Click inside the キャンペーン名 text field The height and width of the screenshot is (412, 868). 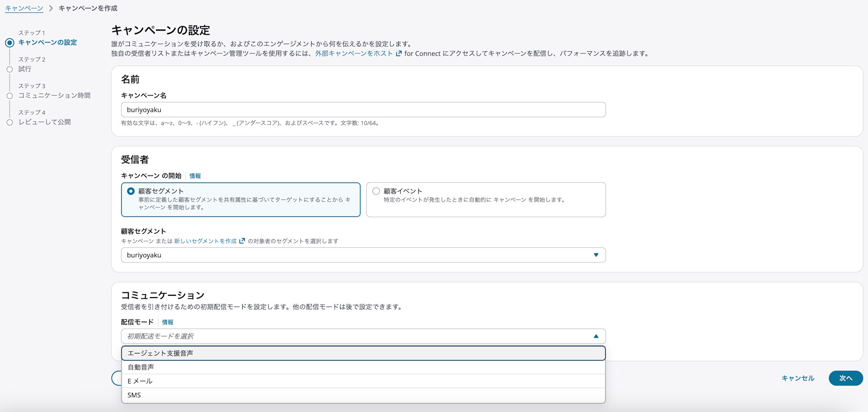pyautogui.click(x=363, y=109)
